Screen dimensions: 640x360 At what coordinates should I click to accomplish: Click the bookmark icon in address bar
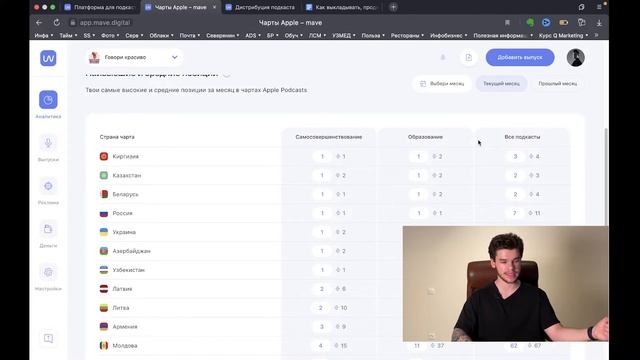pyautogui.click(x=507, y=23)
